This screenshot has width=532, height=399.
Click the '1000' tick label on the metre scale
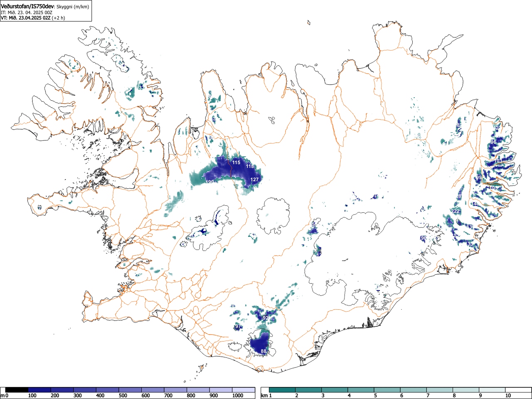237,396
